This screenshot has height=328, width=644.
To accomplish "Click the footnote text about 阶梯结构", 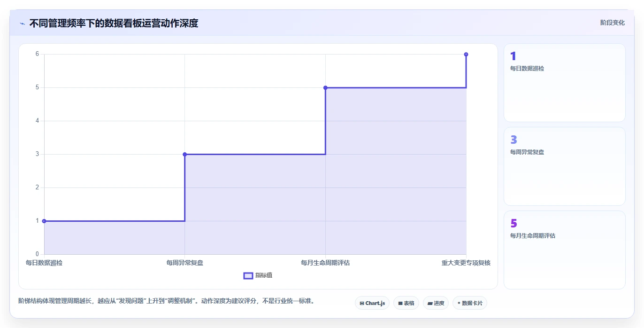I will (x=166, y=301).
